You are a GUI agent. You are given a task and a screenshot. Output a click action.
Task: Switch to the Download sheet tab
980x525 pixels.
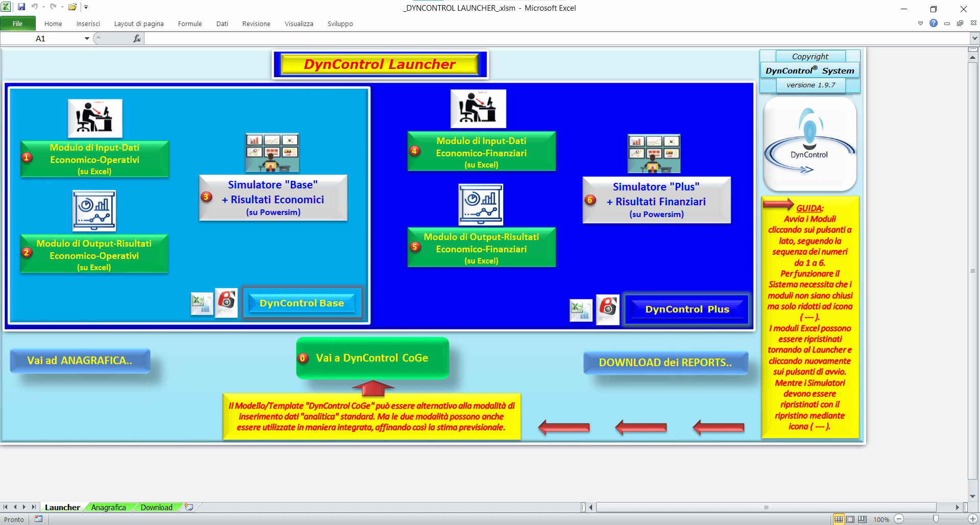tap(157, 507)
